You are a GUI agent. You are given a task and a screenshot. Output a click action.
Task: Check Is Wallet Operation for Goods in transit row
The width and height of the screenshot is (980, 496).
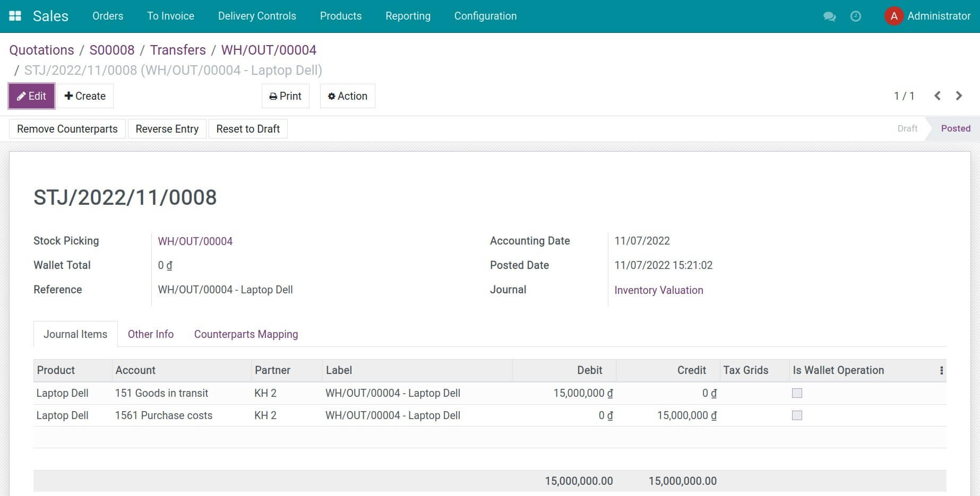point(797,393)
